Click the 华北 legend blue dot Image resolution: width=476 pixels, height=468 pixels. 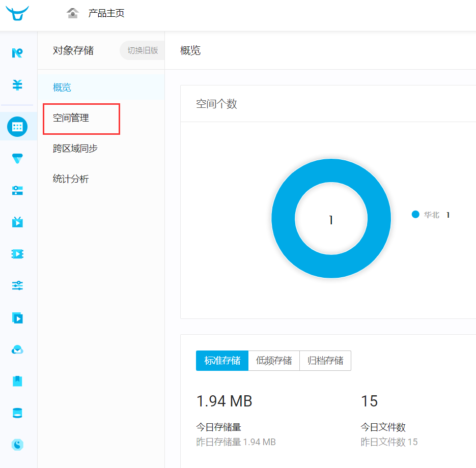[x=415, y=215]
